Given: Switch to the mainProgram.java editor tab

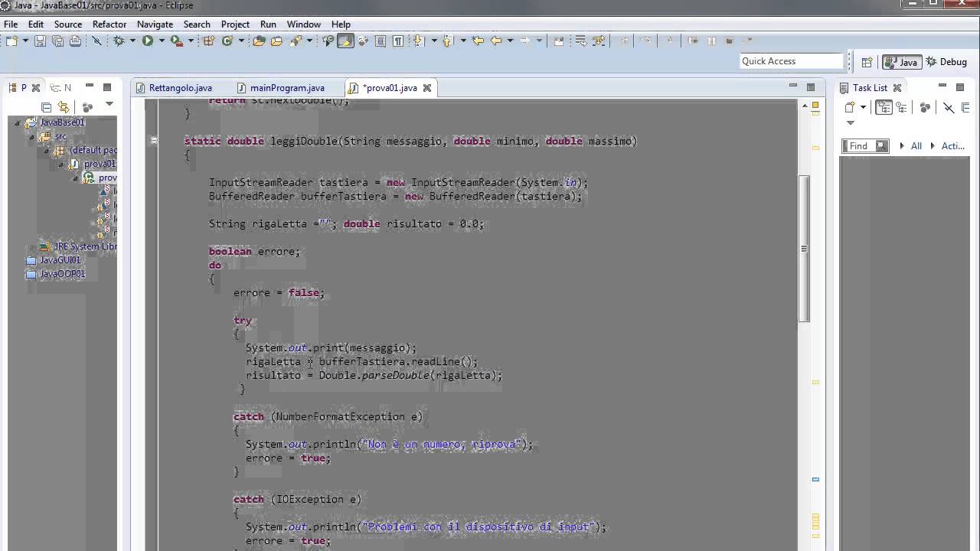Looking at the screenshot, I should (281, 88).
